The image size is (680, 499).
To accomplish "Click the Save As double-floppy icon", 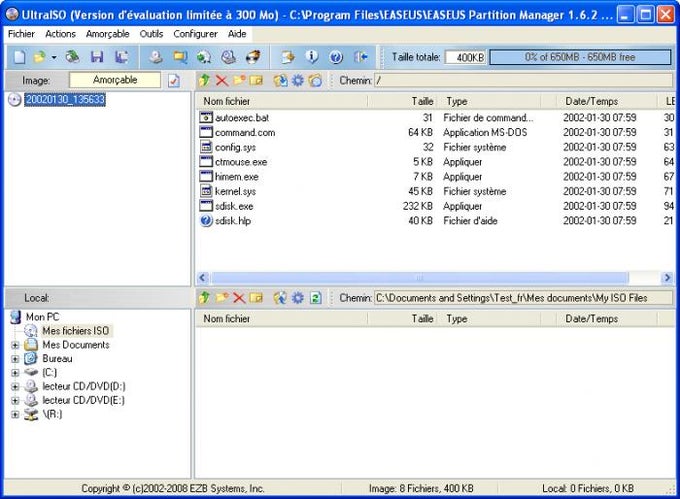I will click(x=121, y=57).
